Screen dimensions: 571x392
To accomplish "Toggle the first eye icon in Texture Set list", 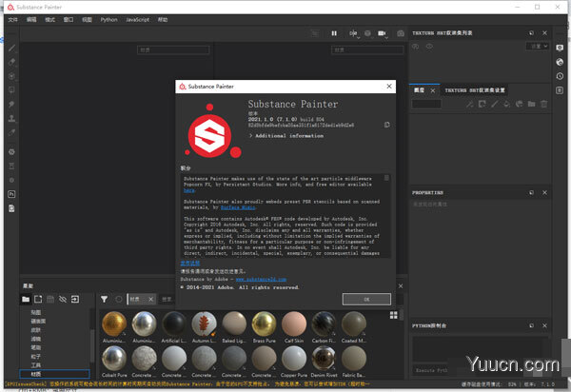I will pyautogui.click(x=416, y=47).
